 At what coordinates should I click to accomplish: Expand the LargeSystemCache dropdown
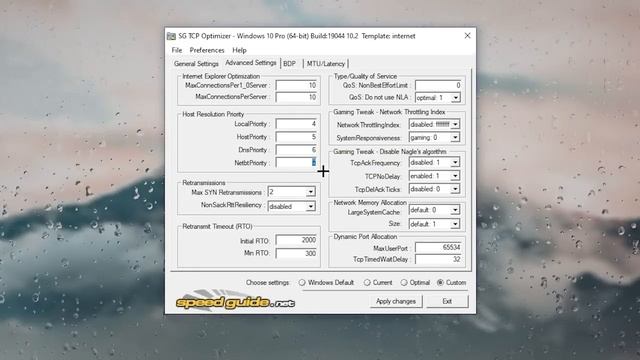pyautogui.click(x=455, y=210)
